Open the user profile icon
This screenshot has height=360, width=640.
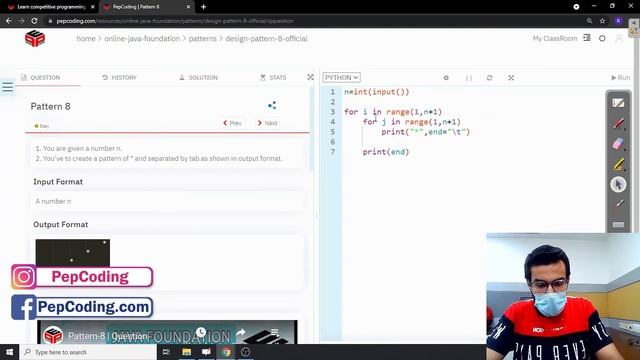tap(619, 39)
